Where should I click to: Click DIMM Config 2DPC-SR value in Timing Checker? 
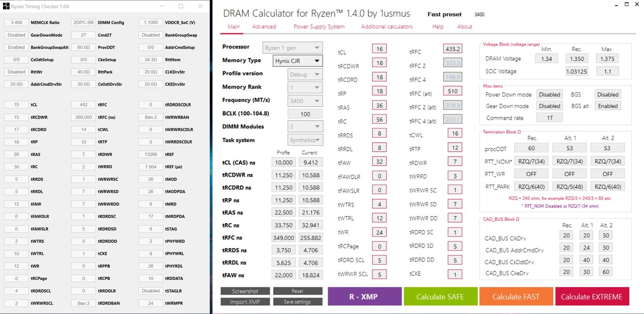pyautogui.click(x=84, y=23)
